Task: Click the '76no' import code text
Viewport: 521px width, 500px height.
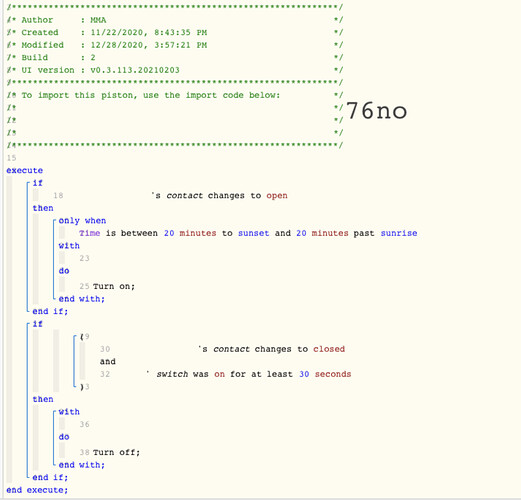Action: 377,111
